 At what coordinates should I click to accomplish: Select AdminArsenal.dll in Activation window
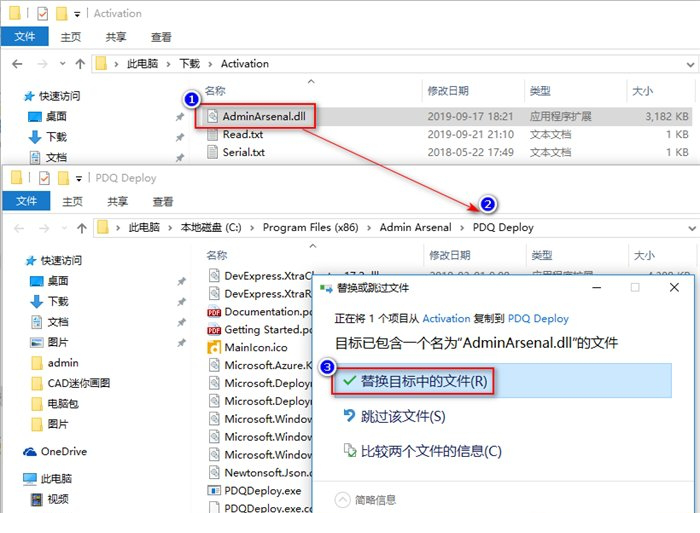(x=264, y=117)
